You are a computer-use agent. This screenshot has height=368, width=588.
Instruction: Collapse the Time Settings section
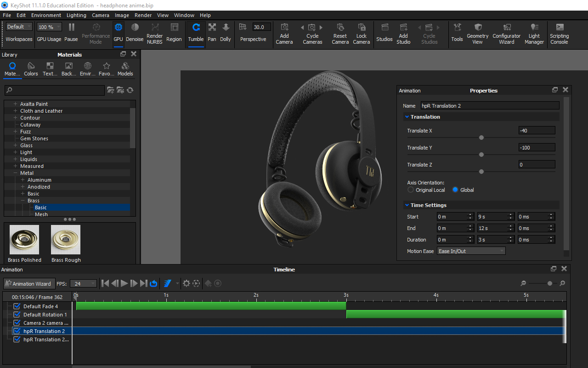[407, 205]
